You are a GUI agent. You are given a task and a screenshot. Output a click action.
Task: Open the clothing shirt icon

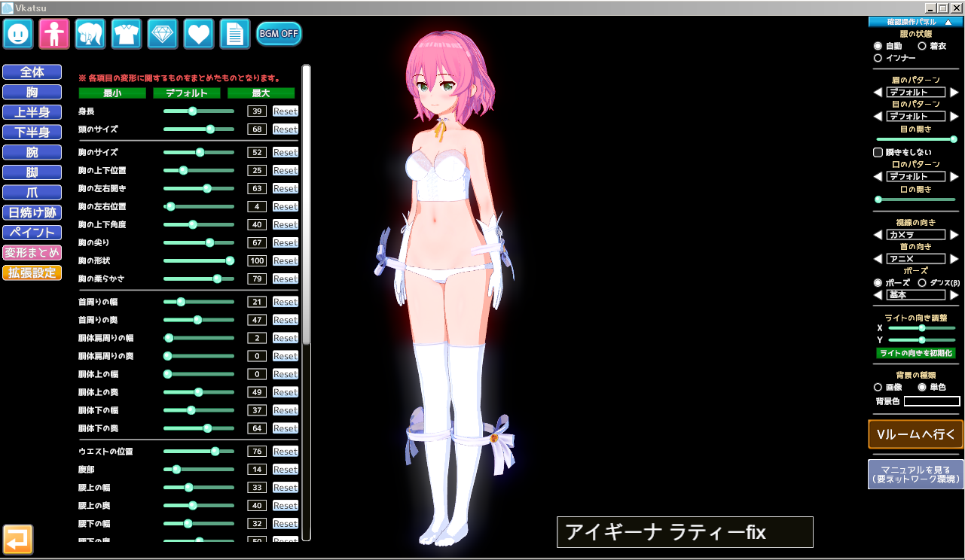point(127,34)
